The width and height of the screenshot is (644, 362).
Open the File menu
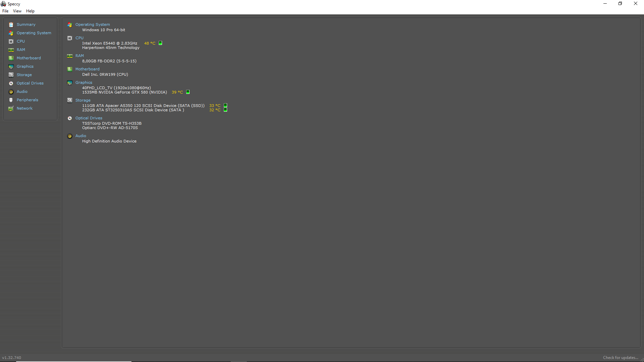coord(5,11)
